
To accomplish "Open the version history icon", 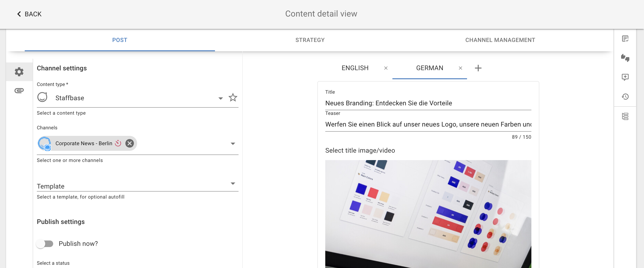I will coord(625,96).
